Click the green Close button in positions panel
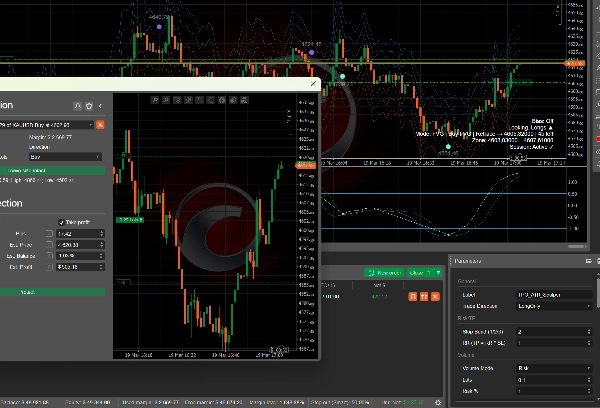 (x=420, y=273)
